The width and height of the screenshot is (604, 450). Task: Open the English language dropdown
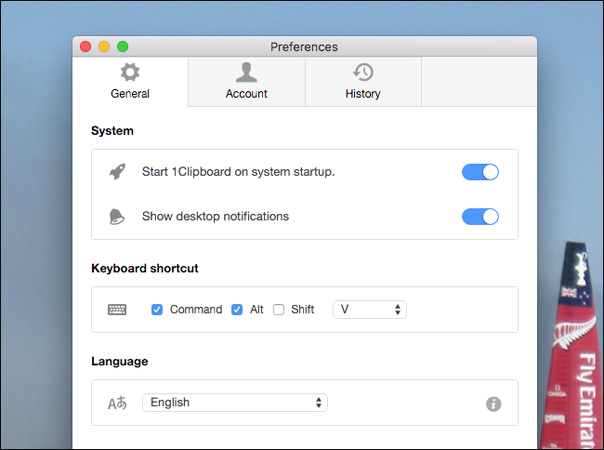(235, 403)
